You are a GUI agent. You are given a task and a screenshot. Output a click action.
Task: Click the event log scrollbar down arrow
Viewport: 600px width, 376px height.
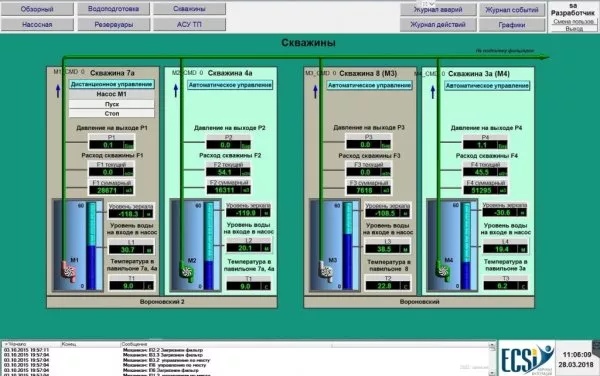pos(492,373)
